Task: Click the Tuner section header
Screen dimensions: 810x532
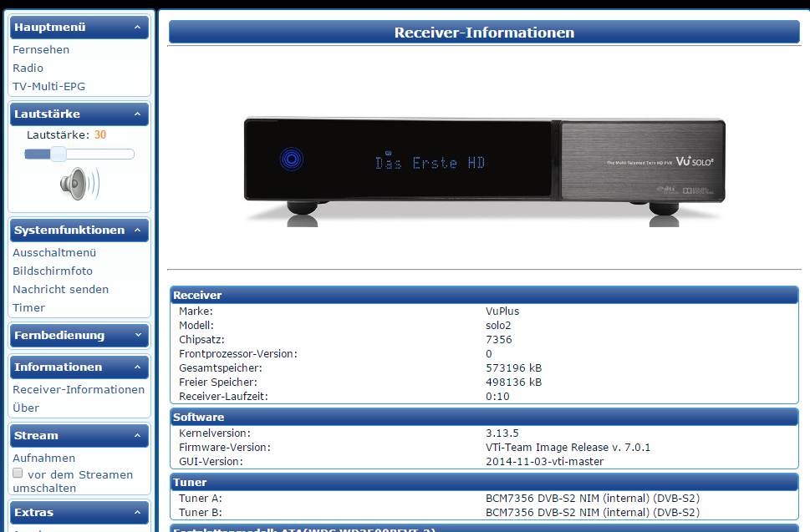Action: pyautogui.click(x=484, y=483)
